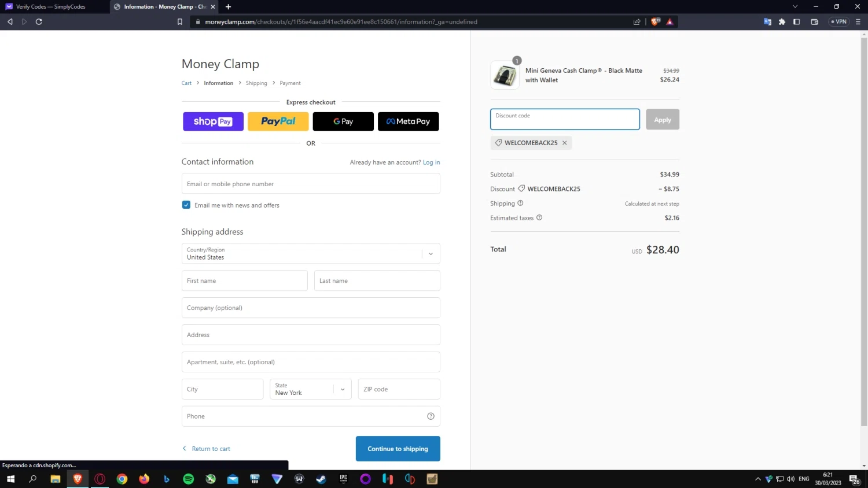Focus the Apartment, suite field
Image resolution: width=868 pixels, height=488 pixels.
(311, 362)
